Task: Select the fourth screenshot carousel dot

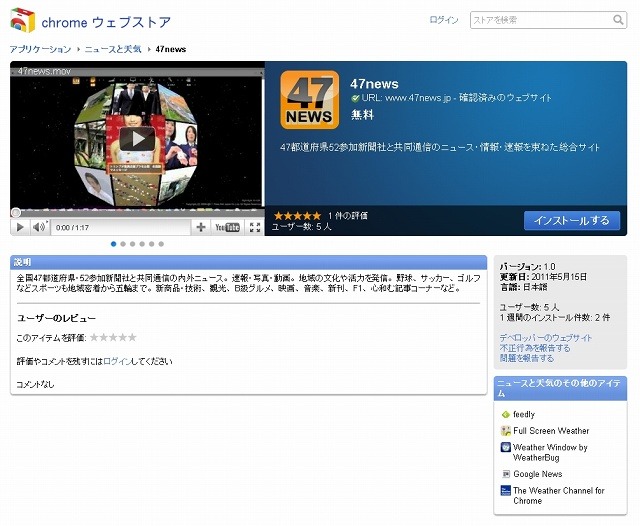Action: pyautogui.click(x=142, y=244)
